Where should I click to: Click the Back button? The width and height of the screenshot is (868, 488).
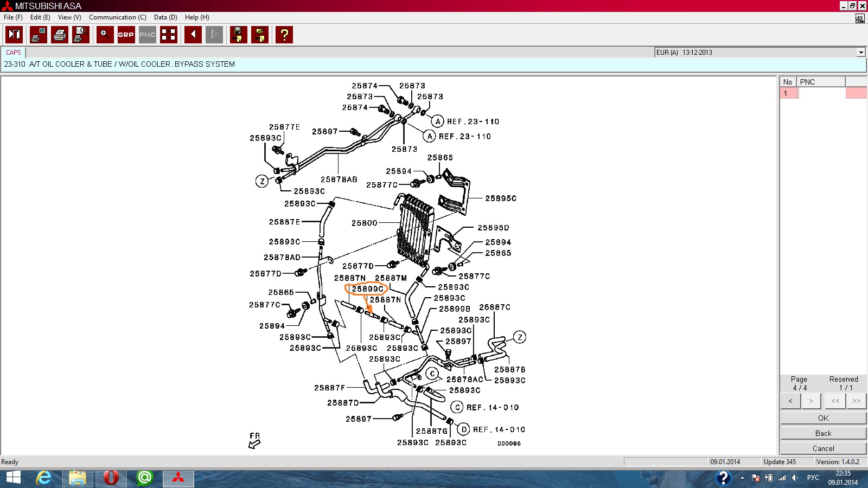pos(823,433)
